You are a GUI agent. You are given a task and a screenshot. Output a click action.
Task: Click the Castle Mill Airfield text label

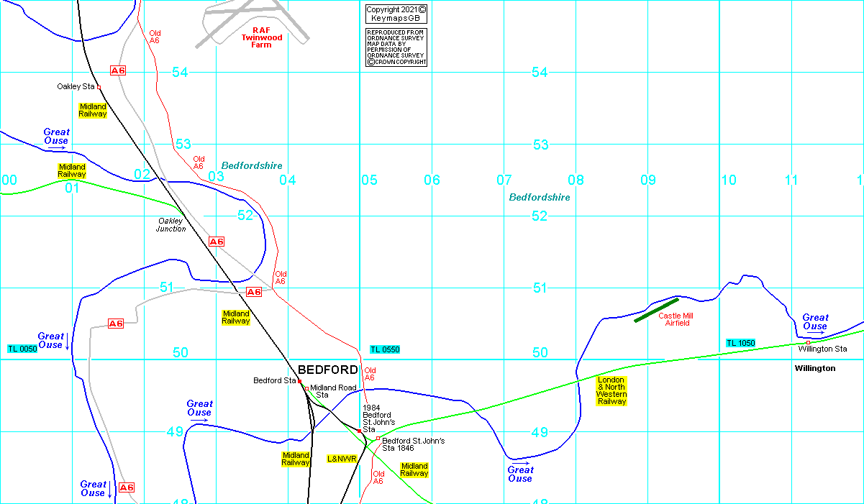click(x=676, y=319)
